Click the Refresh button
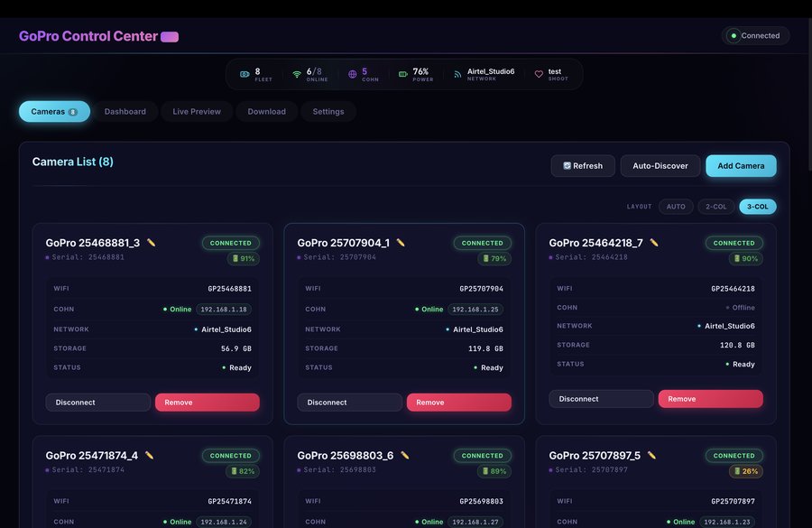 (x=583, y=166)
